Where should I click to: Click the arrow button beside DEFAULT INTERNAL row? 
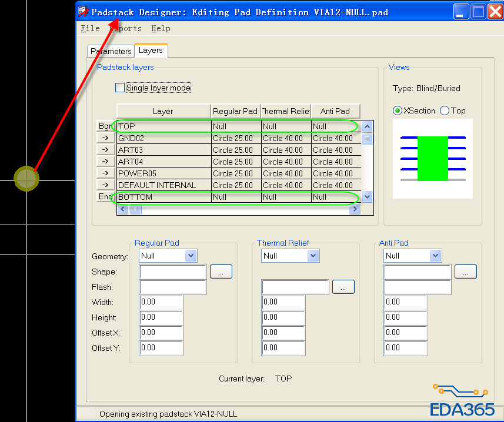click(x=106, y=185)
